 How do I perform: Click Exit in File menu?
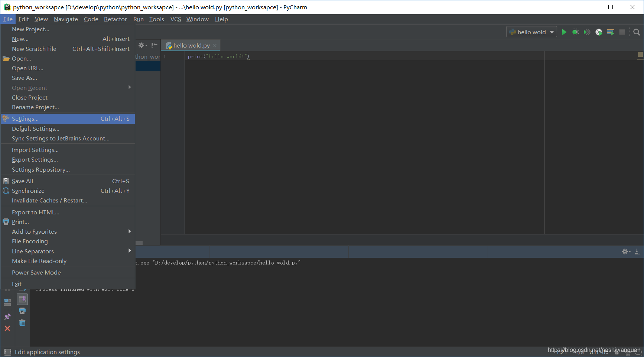coord(68,284)
